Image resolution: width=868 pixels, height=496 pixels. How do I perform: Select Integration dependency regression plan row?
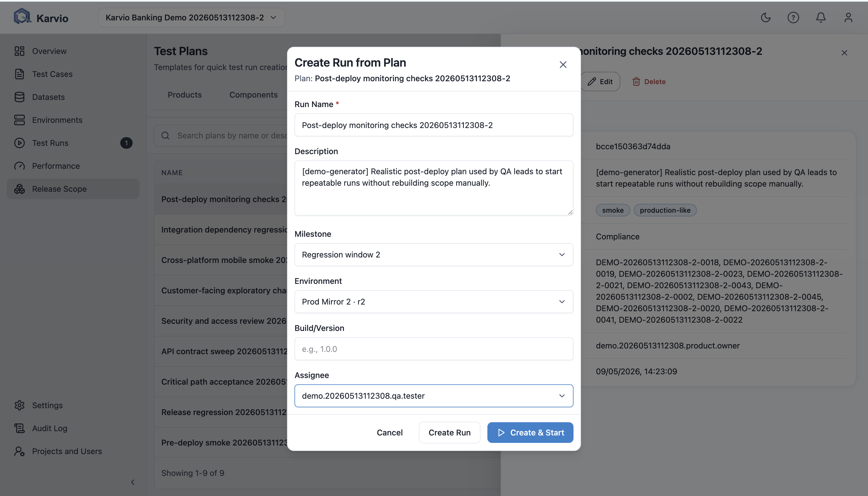click(221, 229)
